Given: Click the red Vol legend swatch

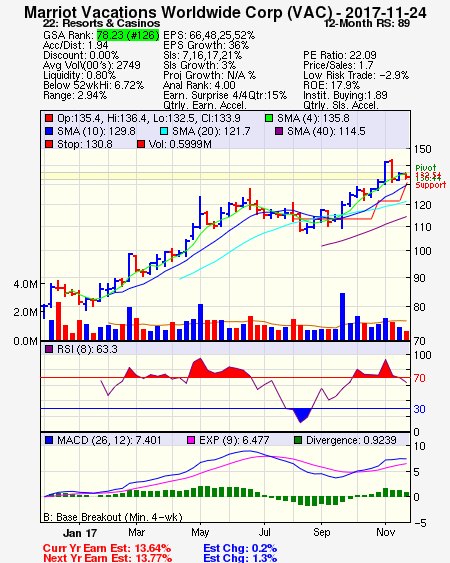Looking at the screenshot, I should (x=141, y=144).
